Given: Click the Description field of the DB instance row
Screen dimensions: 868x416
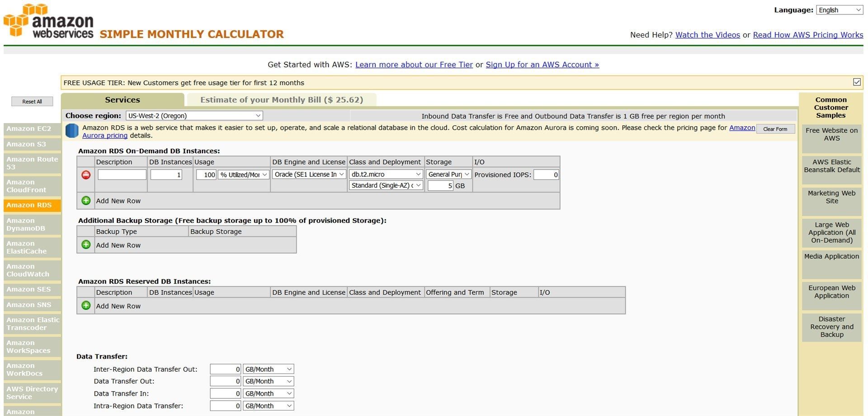Looking at the screenshot, I should pos(122,175).
